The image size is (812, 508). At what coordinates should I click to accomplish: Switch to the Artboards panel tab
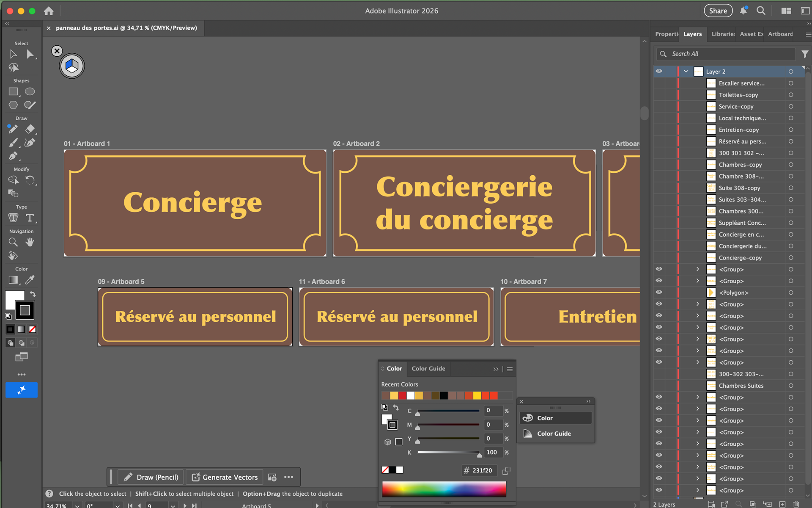tap(780, 34)
